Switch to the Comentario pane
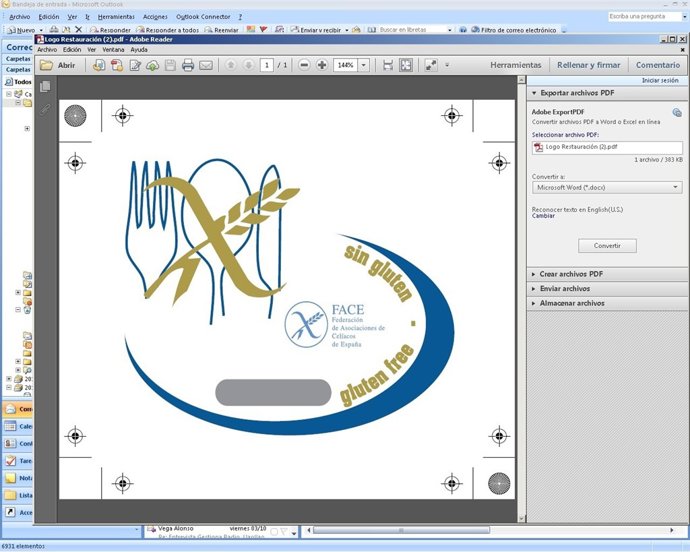Image resolution: width=690 pixels, height=552 pixels. click(x=657, y=65)
